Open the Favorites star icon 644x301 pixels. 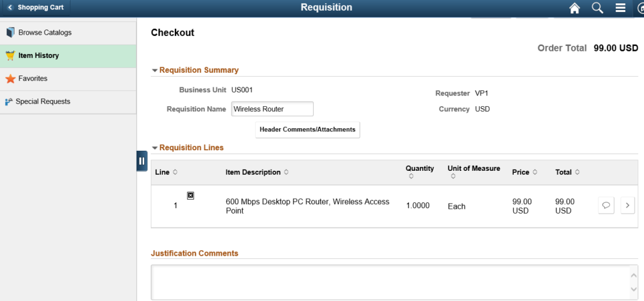point(10,79)
